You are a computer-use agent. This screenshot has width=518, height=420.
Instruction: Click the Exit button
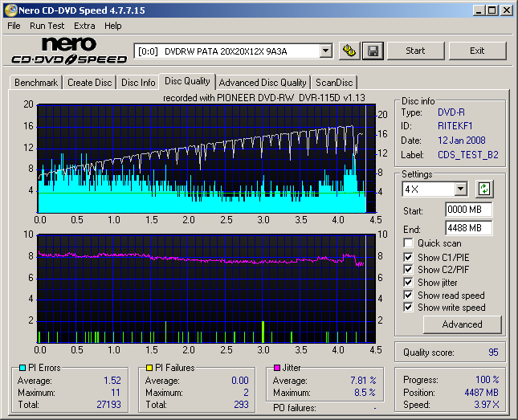[x=477, y=51]
